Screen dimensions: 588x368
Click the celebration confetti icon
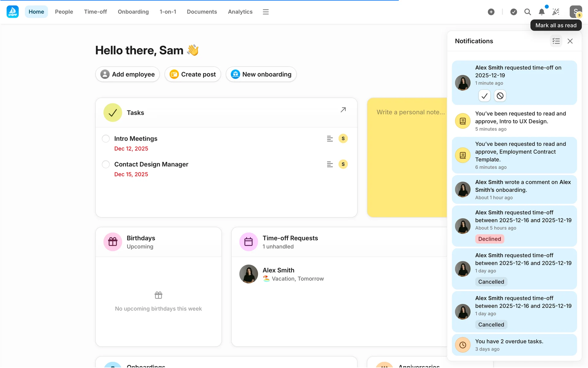[556, 12]
